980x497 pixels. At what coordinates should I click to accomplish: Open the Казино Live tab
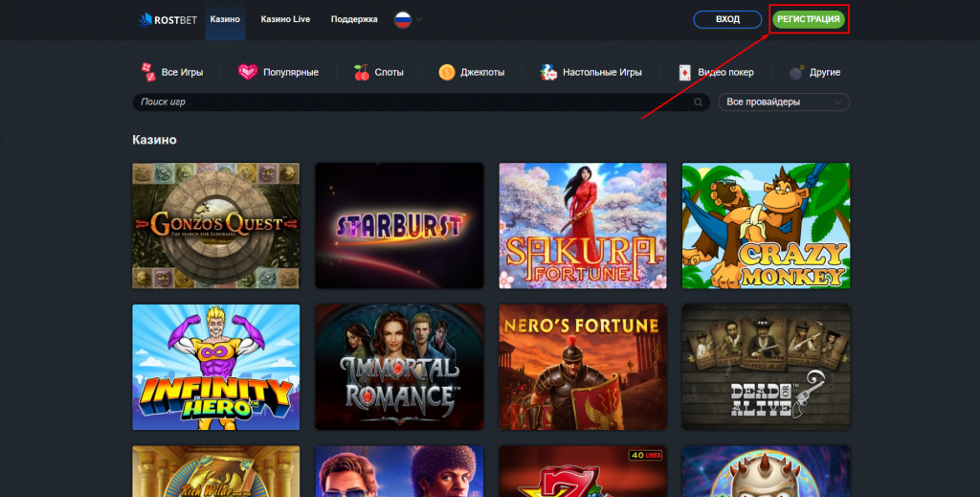(285, 19)
